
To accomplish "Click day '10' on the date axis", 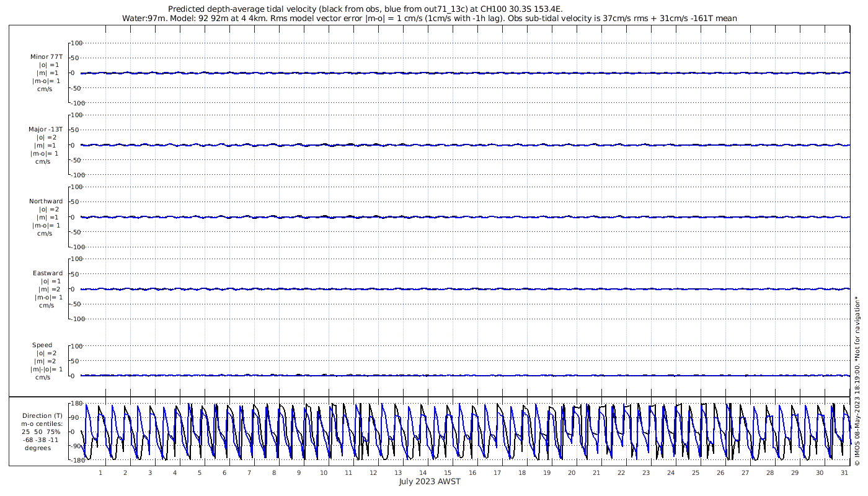I will [x=324, y=472].
